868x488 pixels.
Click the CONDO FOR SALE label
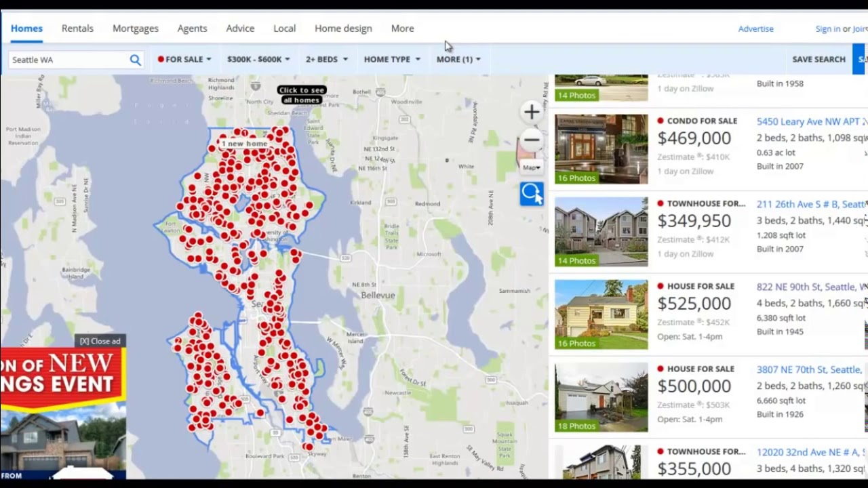(x=702, y=121)
